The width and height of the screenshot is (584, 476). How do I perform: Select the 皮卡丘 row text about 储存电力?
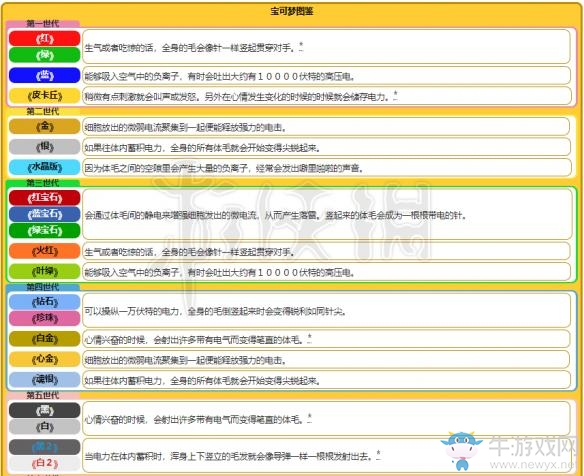(x=238, y=97)
